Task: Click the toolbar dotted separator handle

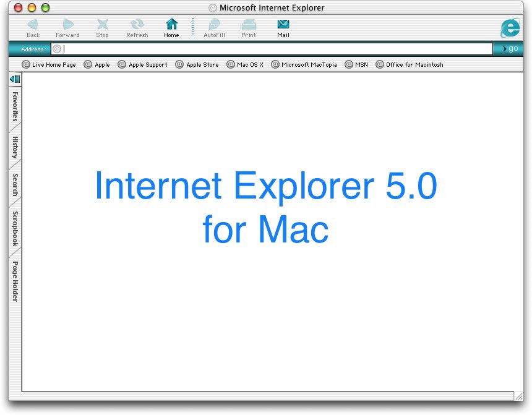Action: (x=193, y=27)
